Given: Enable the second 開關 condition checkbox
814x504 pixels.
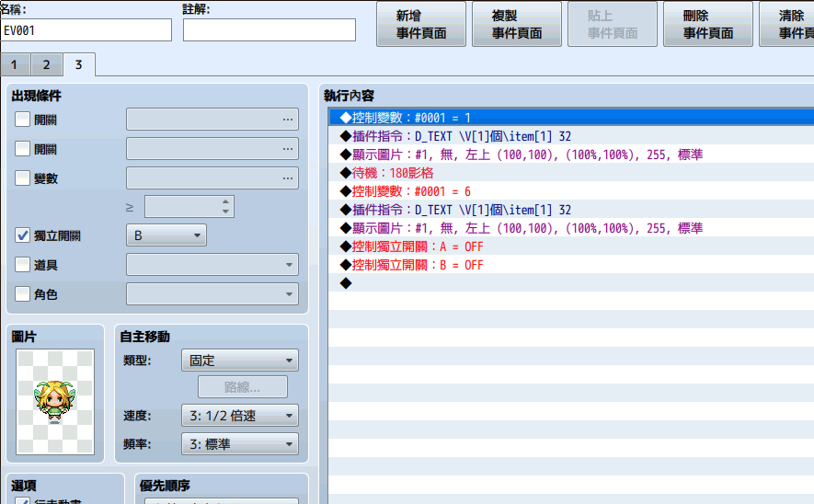Looking at the screenshot, I should [22, 149].
